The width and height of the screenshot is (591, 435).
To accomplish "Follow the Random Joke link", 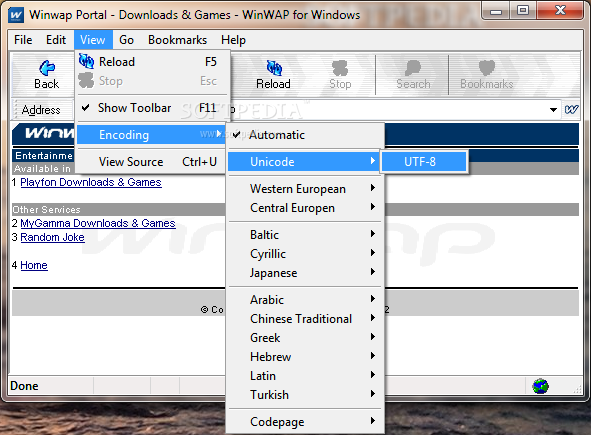I will tap(52, 237).
